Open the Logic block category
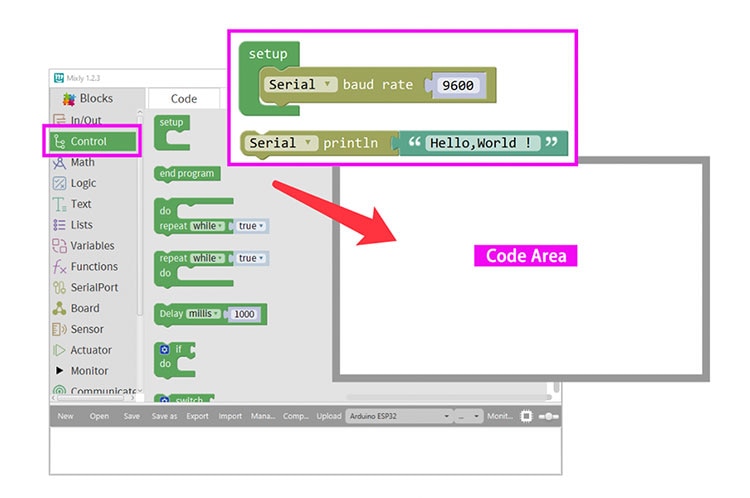Image resolution: width=750 pixels, height=498 pixels. [x=77, y=183]
